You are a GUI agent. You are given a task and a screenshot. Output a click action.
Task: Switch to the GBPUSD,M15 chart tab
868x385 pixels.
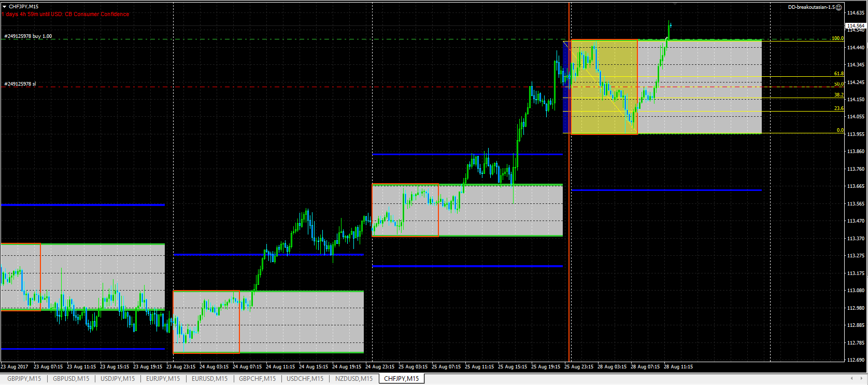click(x=71, y=379)
